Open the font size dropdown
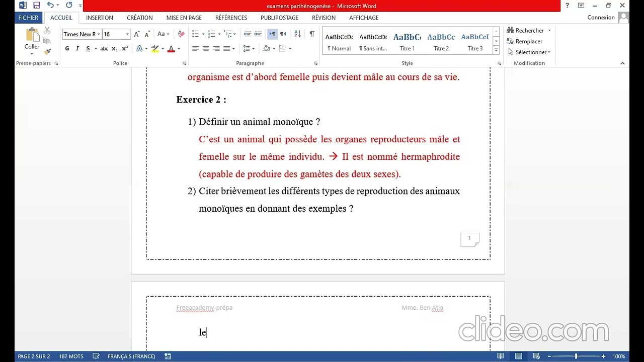The height and width of the screenshot is (362, 644). [x=127, y=34]
